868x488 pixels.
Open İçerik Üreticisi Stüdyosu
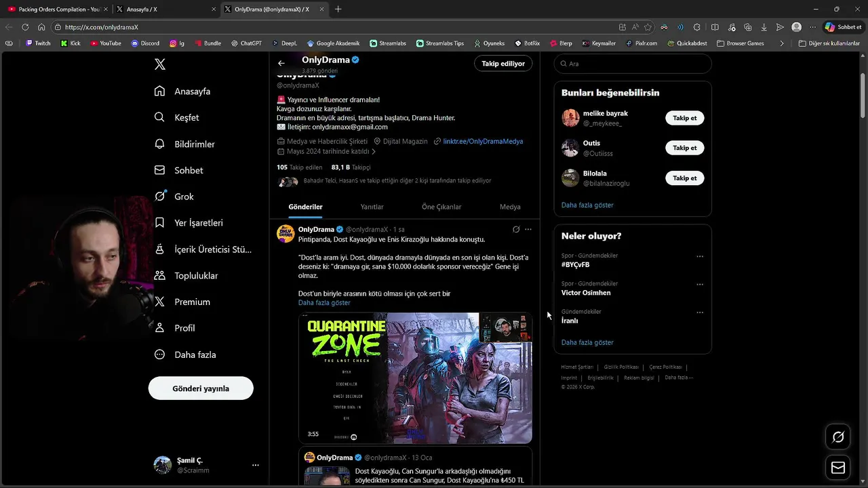[x=203, y=249]
